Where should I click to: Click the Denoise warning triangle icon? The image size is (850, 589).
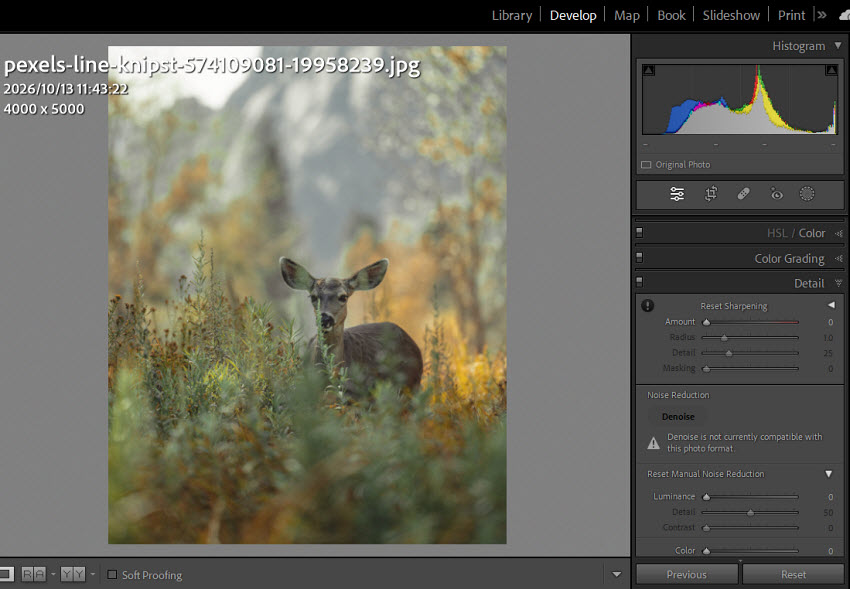653,443
